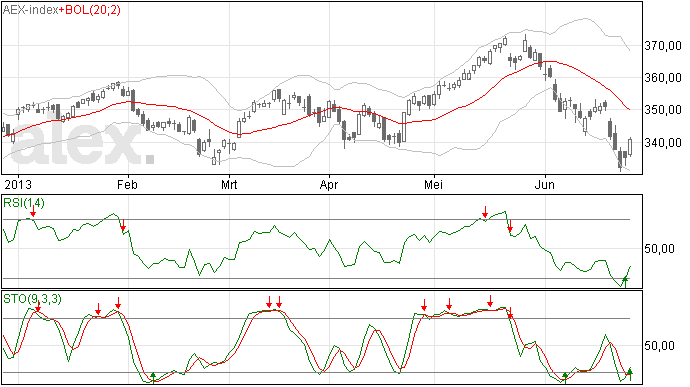Screen dimensions: 690x387
Task: Click the RSI panel 50,00 axis label
Action: pyautogui.click(x=659, y=249)
